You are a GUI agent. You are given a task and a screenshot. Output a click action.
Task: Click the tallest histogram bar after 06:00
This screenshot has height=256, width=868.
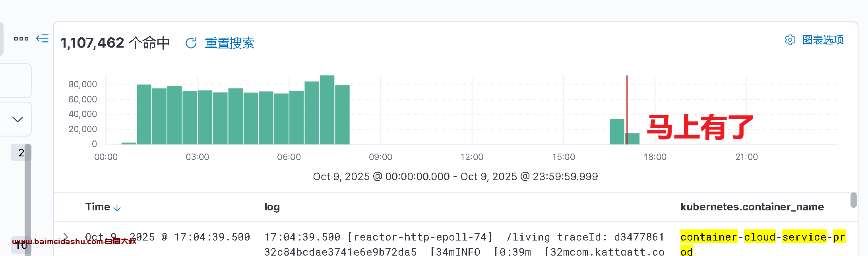tap(327, 110)
